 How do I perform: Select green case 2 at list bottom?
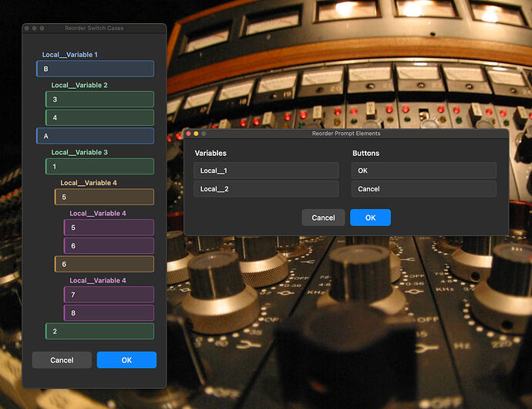(x=99, y=331)
